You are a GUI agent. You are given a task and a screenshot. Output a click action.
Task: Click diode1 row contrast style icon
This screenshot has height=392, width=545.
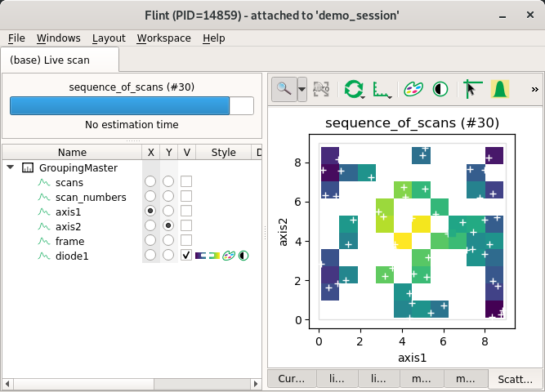pyautogui.click(x=243, y=256)
